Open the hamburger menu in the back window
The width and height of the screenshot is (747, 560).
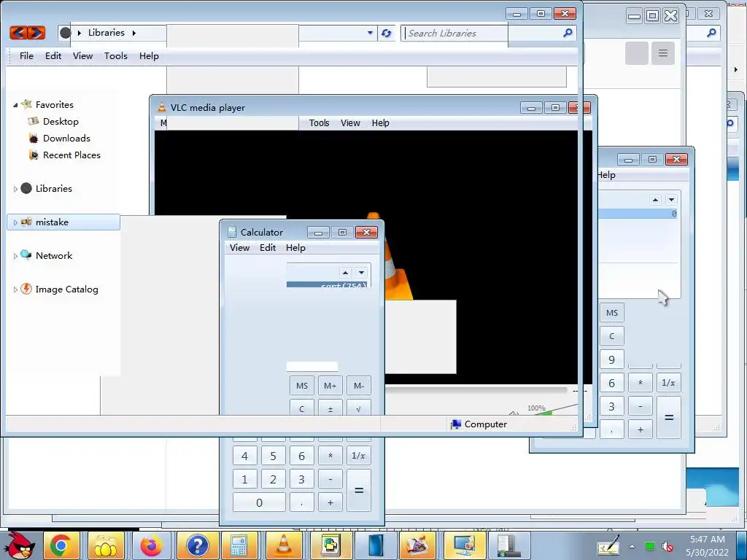point(662,52)
